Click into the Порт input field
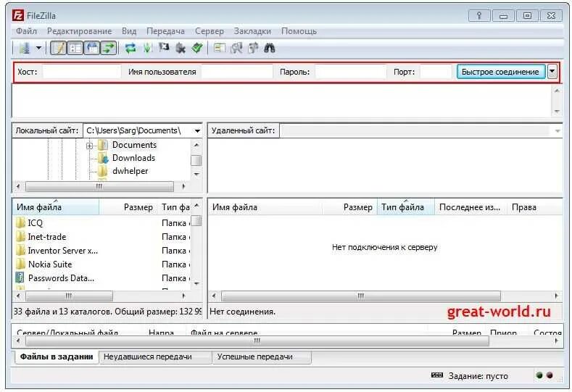 click(436, 72)
